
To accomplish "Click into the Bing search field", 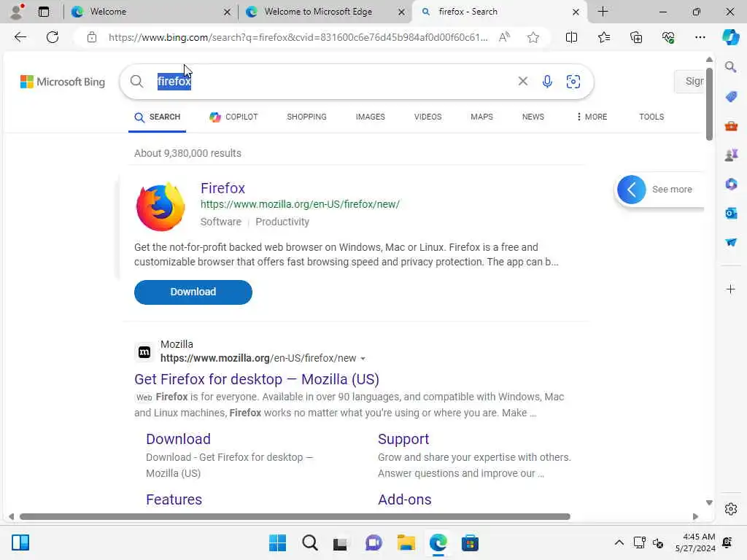I will click(333, 82).
